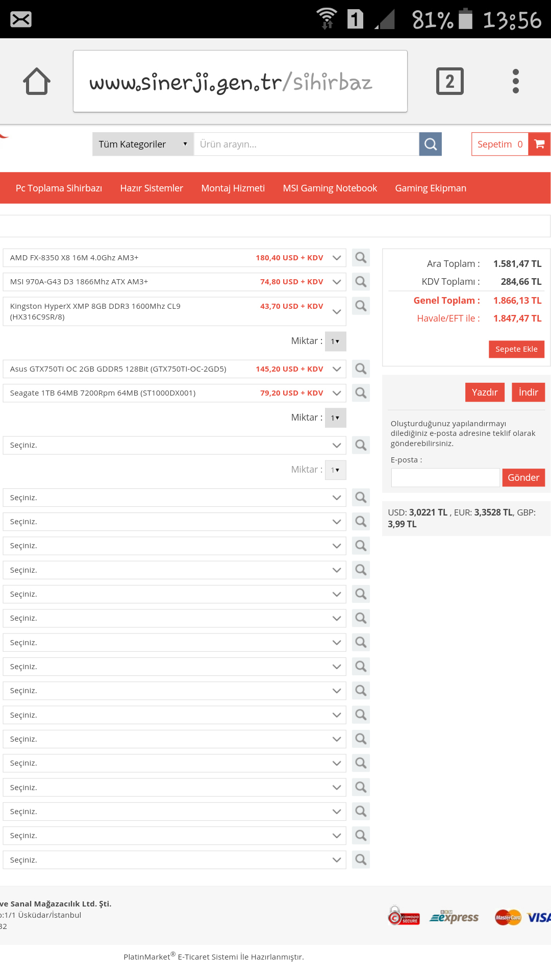Expand the Asus GTX750TI graphics card dropdown
Screen dimensions: 551x980
pos(174,369)
